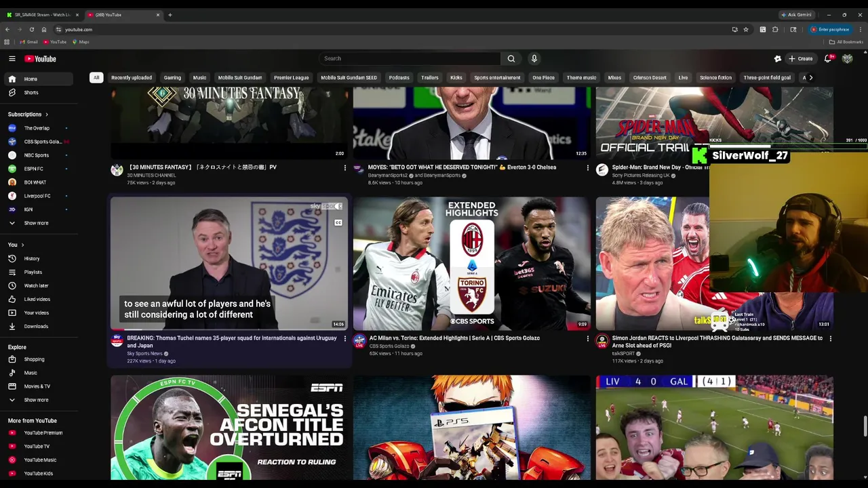Click the sparkle icon left of Create

click(778, 59)
